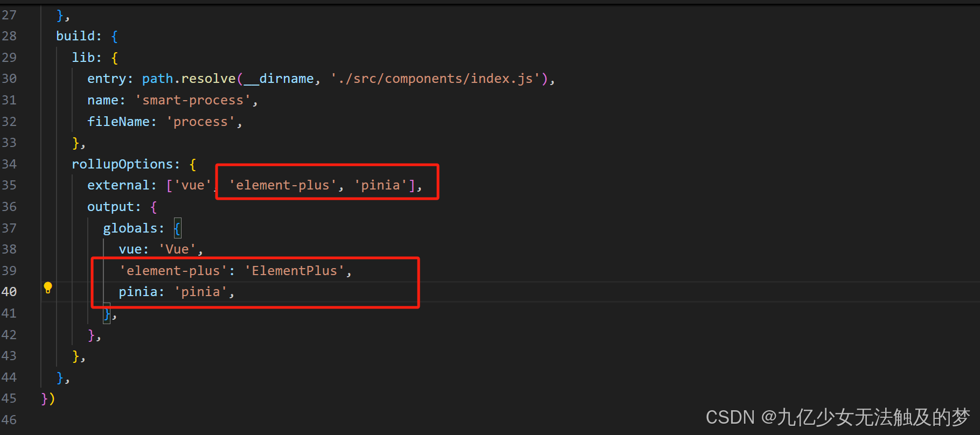
Task: Click 'pinia' string in external array
Action: 380,185
